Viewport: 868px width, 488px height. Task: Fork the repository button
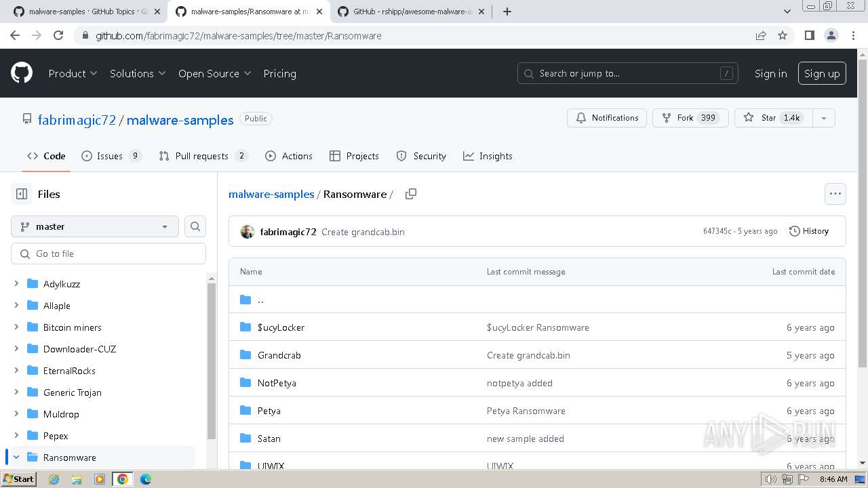(x=690, y=117)
